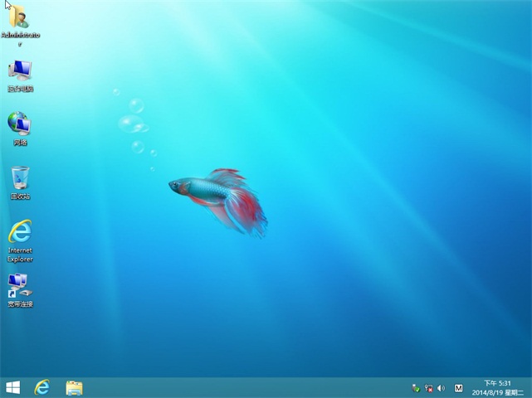Select the Recycle Bin desktop icon
The height and width of the screenshot is (398, 532).
click(x=20, y=177)
